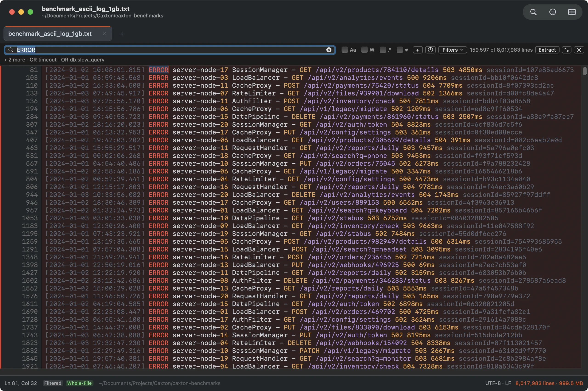Clear the ERROR search text

[x=329, y=50]
